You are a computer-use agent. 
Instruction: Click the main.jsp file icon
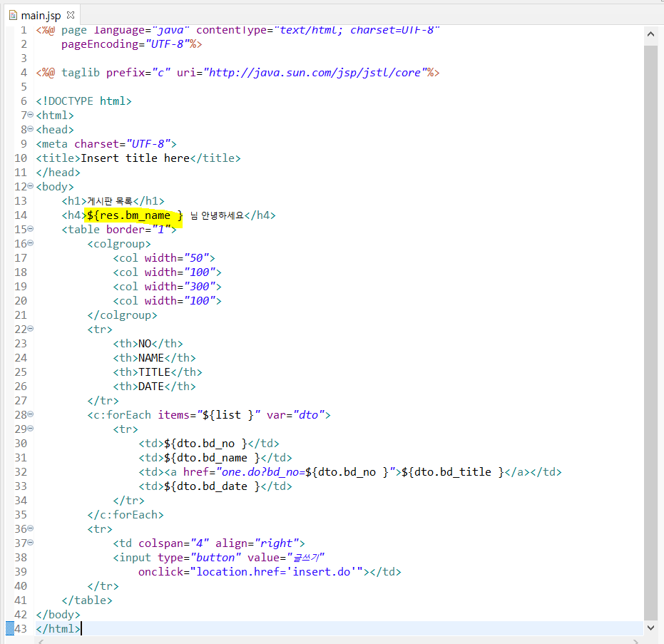pyautogui.click(x=13, y=15)
